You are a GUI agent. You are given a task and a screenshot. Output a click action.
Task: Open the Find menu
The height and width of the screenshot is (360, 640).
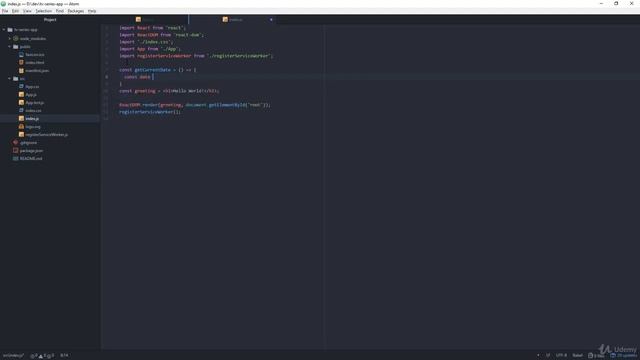click(x=60, y=11)
